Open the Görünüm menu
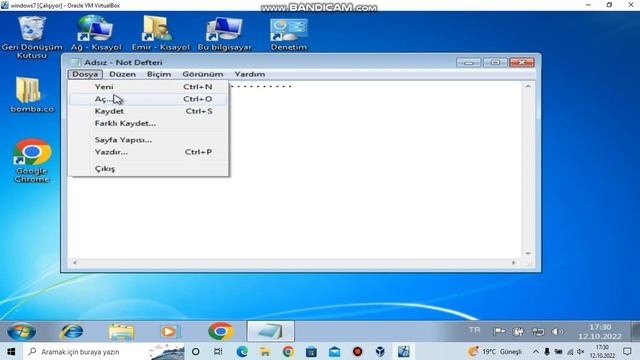The height and width of the screenshot is (360, 640). (202, 74)
